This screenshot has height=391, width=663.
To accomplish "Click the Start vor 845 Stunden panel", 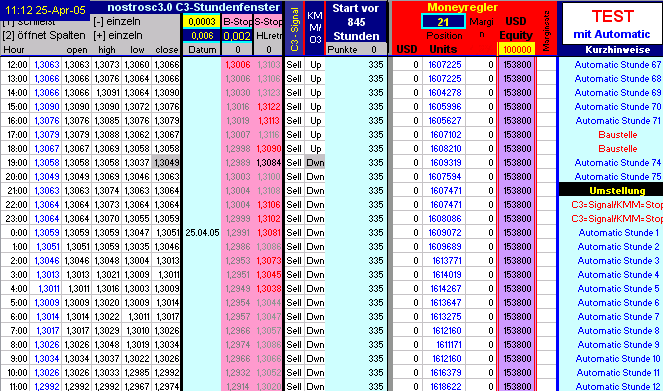I will pyautogui.click(x=356, y=22).
